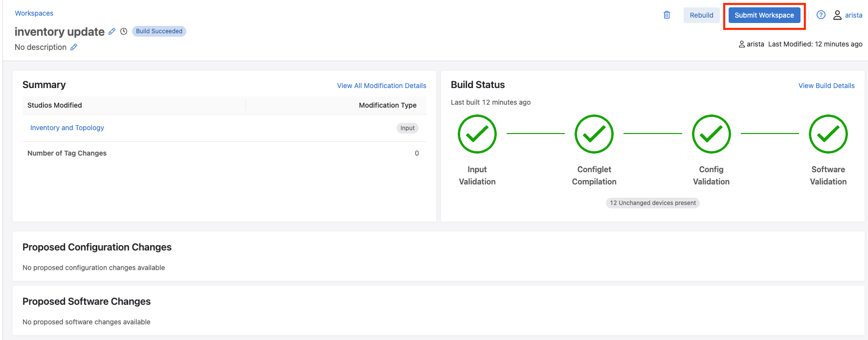Click the Build Succeeded status badge

tap(159, 31)
